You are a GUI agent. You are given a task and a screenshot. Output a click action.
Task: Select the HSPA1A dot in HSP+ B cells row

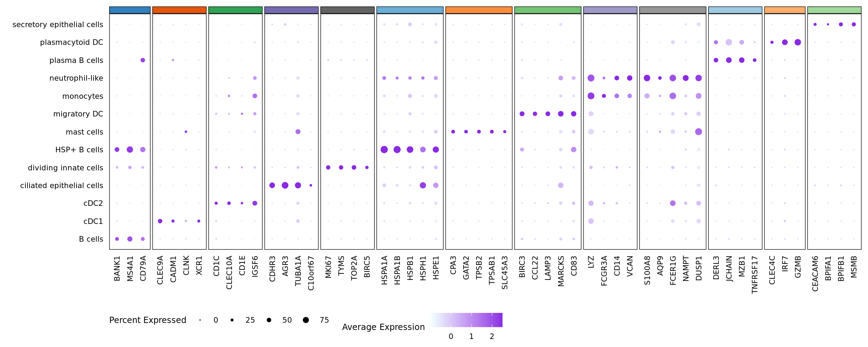click(x=384, y=150)
